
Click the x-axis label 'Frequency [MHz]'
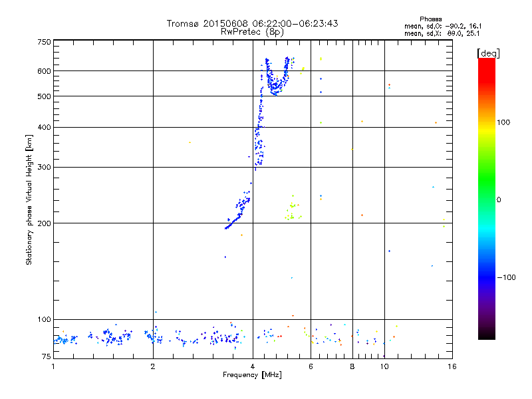252,375
